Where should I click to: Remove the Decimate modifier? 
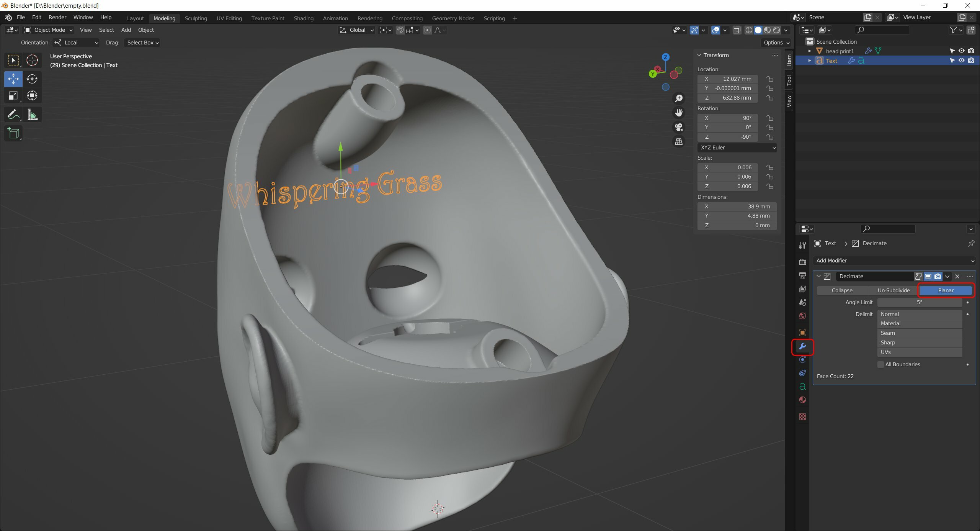point(957,276)
